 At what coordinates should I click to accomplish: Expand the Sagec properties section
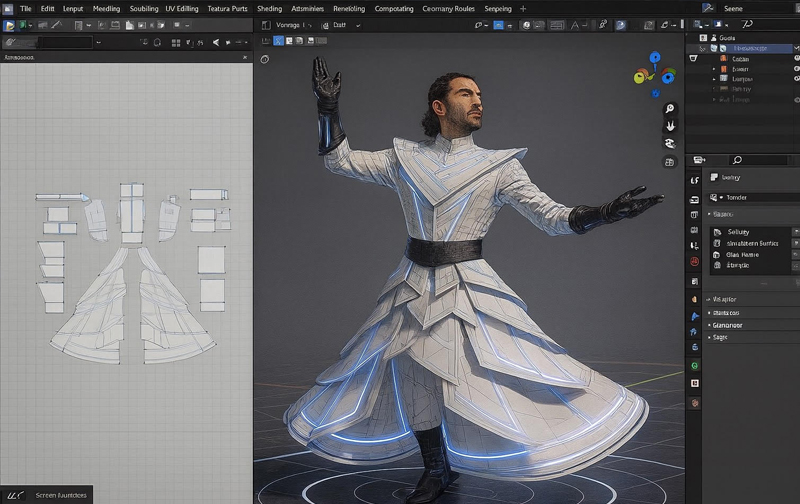719,338
